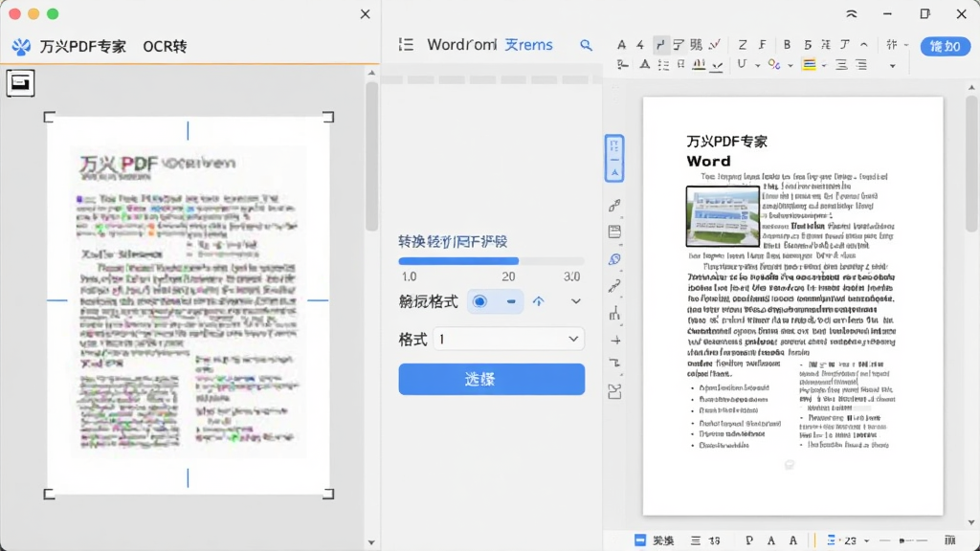Click the colored percent icon in toolbar

[x=773, y=64]
